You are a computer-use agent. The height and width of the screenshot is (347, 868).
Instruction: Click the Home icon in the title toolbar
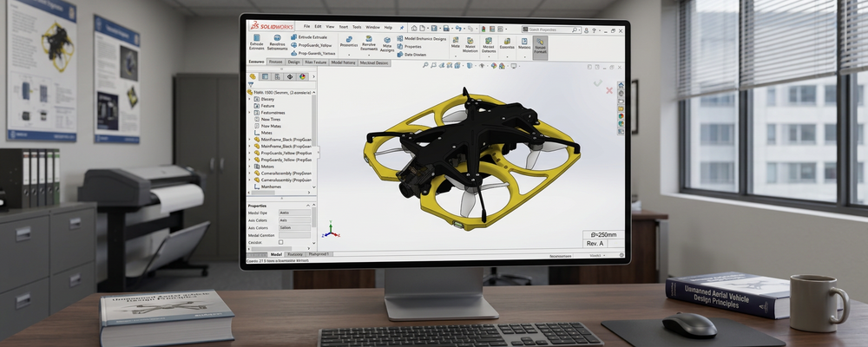414,29
